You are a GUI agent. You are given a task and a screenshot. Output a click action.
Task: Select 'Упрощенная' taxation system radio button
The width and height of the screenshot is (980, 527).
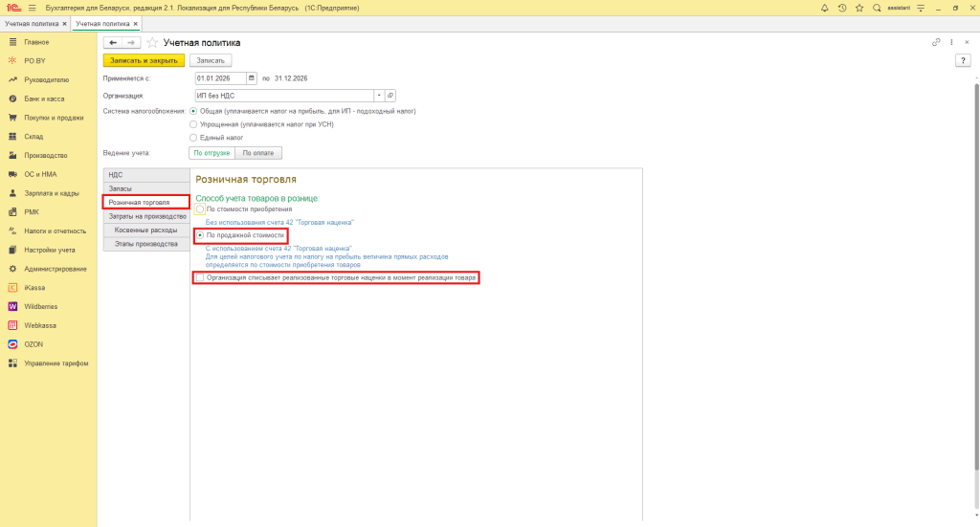[194, 124]
